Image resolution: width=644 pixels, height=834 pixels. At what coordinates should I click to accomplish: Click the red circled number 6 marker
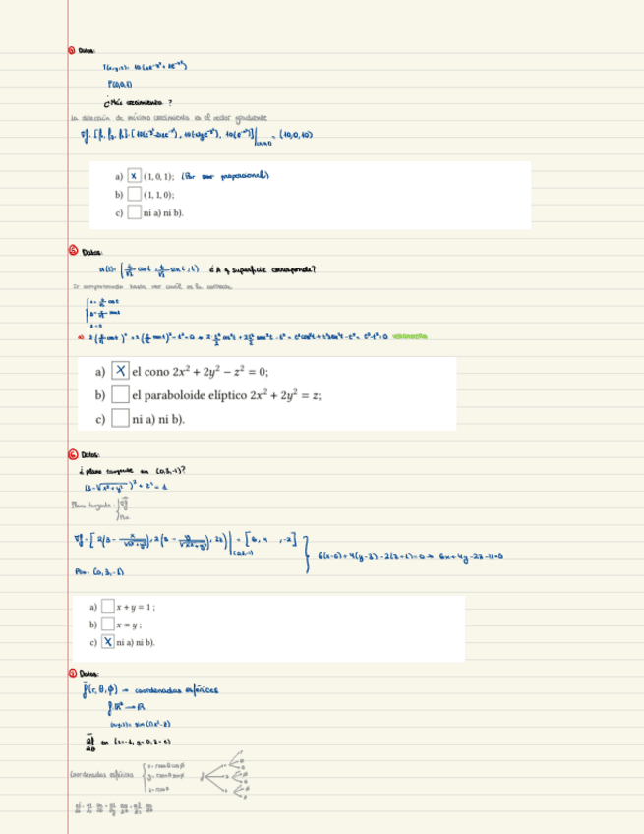[x=73, y=454]
